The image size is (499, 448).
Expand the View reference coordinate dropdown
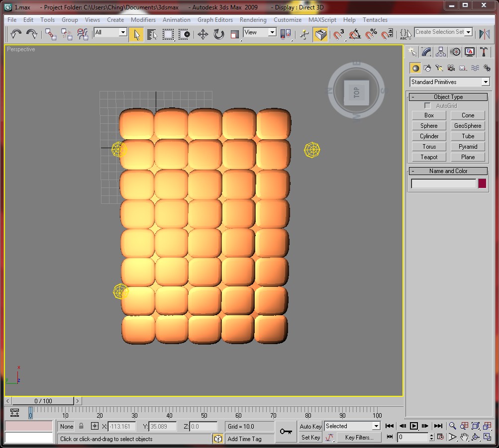click(x=259, y=32)
